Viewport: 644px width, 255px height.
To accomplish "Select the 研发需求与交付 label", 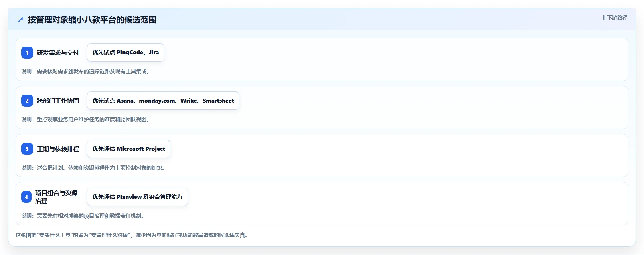I will 58,53.
